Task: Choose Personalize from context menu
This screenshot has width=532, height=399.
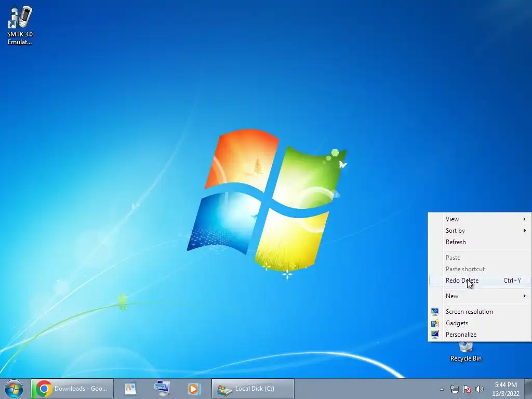Action: click(480, 335)
